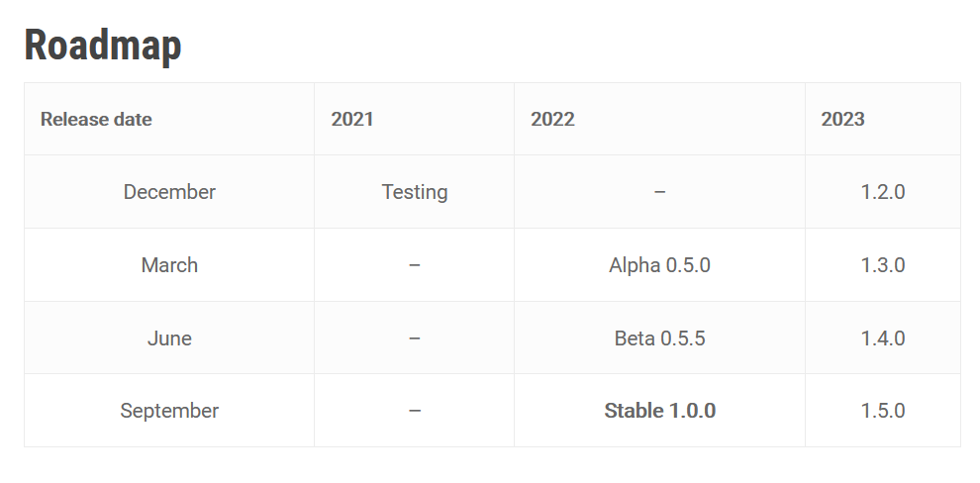980x483 pixels.
Task: Select the September row label
Action: [x=169, y=411]
